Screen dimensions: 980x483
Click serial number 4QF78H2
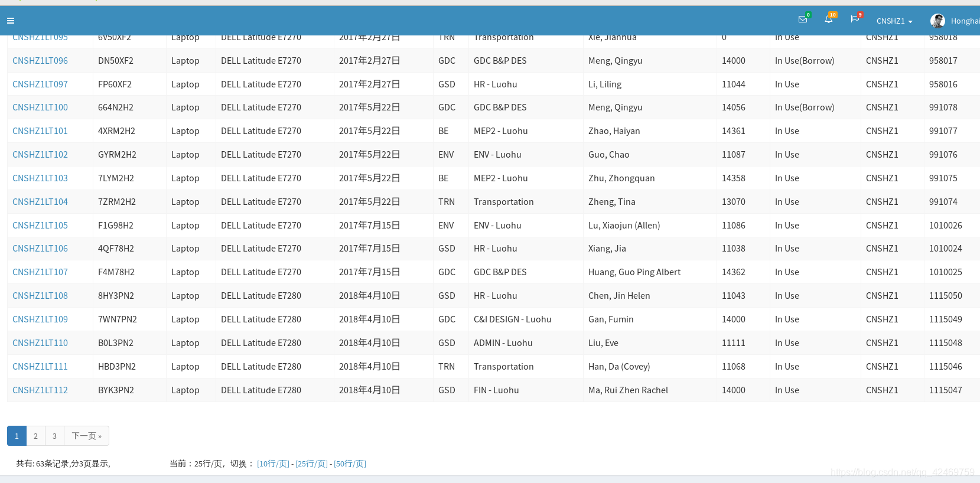point(116,249)
